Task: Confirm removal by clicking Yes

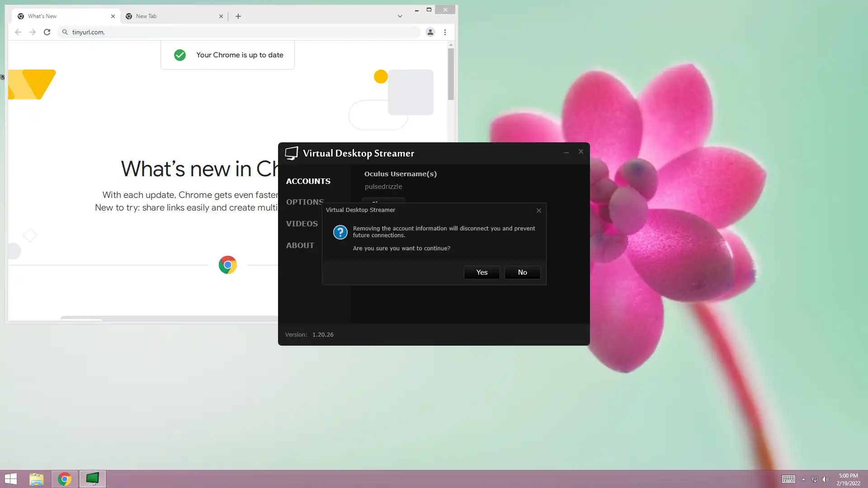Action: pos(481,272)
